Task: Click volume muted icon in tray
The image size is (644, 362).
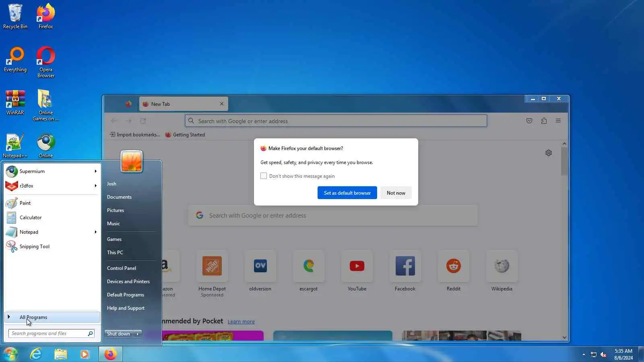Action: click(603, 354)
